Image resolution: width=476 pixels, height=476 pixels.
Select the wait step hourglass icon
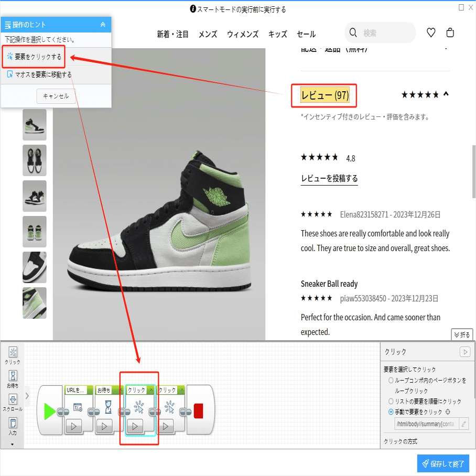[109, 407]
